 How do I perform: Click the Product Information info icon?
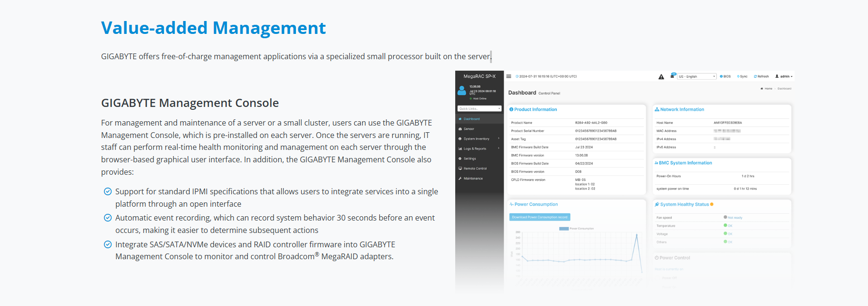click(x=511, y=110)
